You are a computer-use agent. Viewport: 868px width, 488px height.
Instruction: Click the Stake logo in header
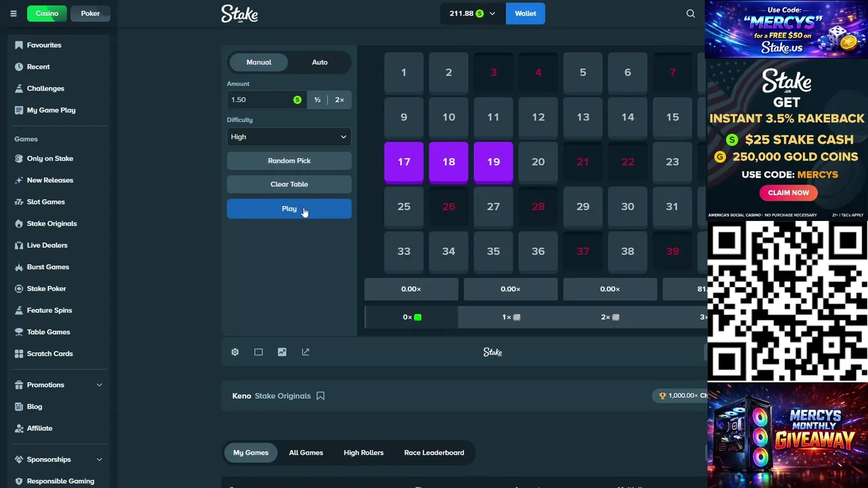239,14
